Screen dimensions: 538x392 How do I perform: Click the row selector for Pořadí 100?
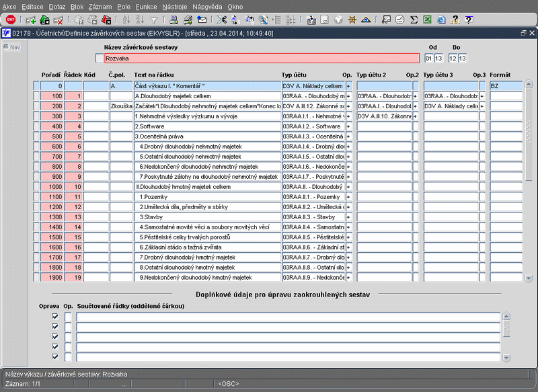[36, 96]
